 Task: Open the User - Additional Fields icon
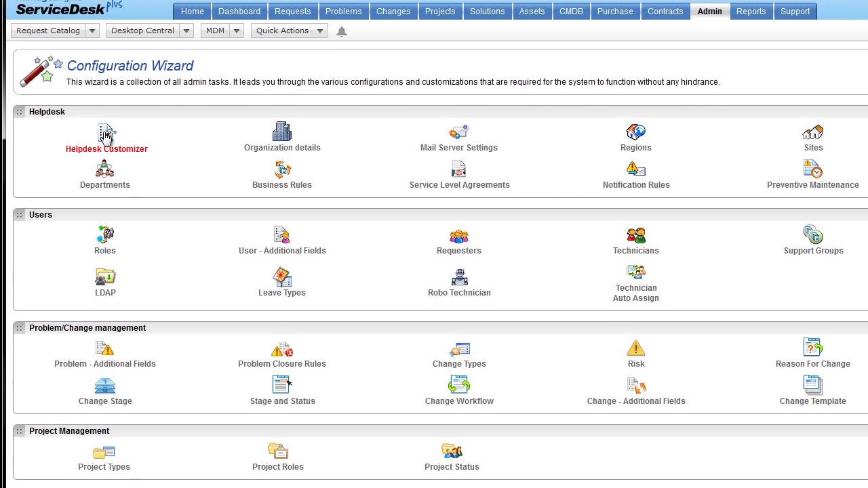point(282,235)
